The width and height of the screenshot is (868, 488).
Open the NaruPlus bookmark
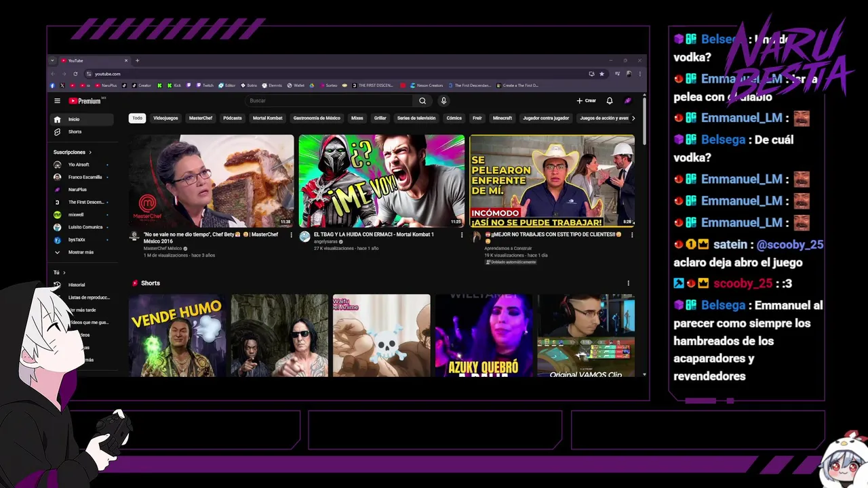coord(106,85)
